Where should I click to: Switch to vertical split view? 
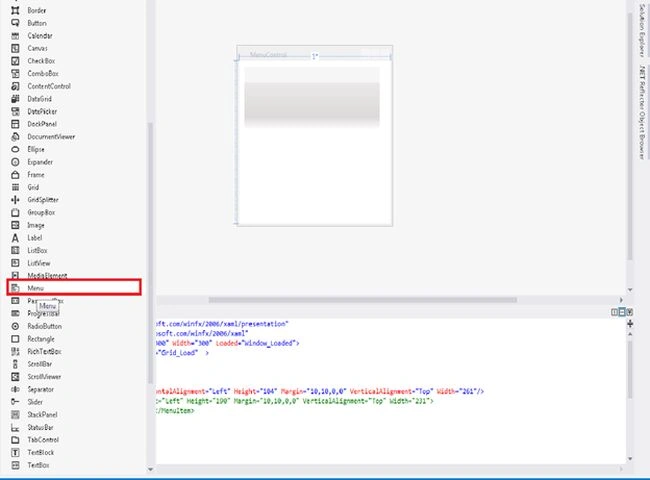click(615, 312)
